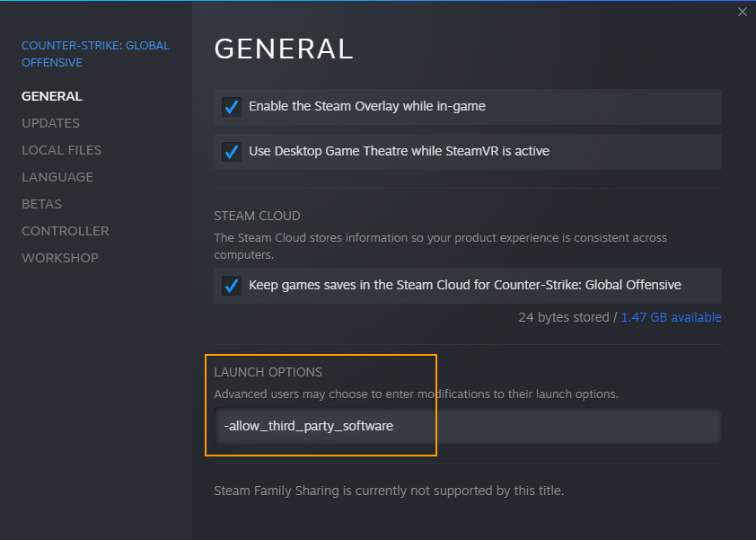Click the -allow_third_party_software text
This screenshot has width=756, height=540.
(309, 426)
